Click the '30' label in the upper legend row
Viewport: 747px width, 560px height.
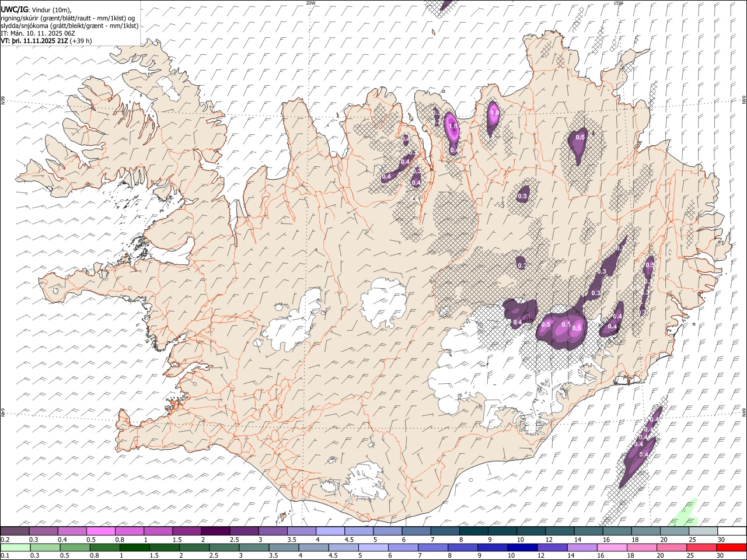pos(721,540)
